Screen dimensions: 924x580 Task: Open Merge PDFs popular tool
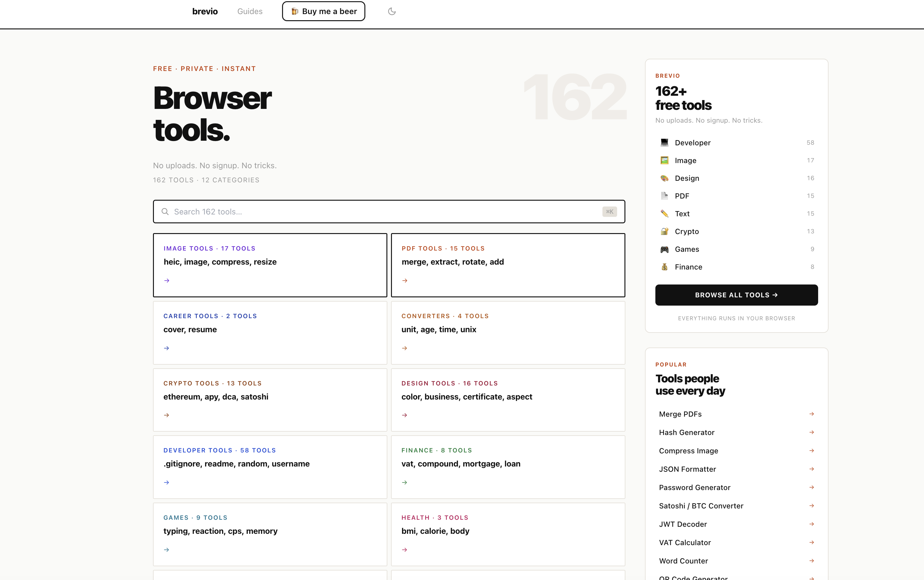737,414
